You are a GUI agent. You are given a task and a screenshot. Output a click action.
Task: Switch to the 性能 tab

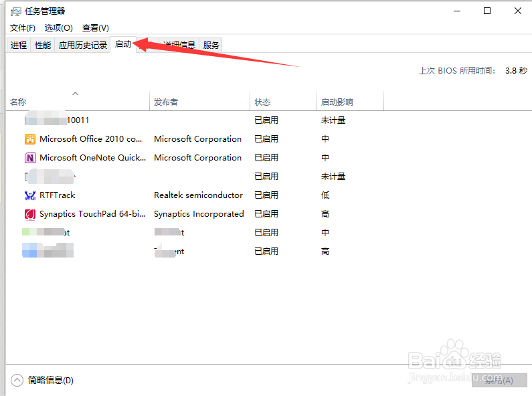(x=43, y=45)
